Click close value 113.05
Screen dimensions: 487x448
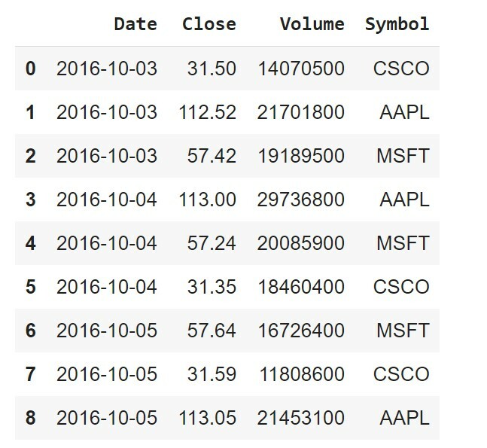[x=207, y=418]
